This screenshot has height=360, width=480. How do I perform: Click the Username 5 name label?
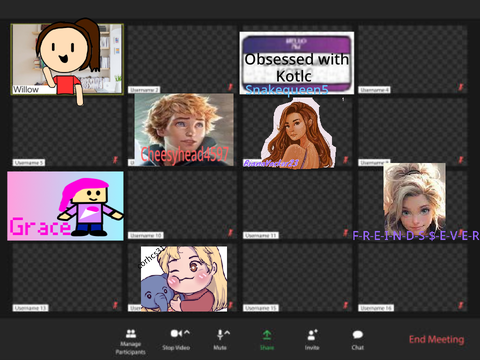[29, 163]
